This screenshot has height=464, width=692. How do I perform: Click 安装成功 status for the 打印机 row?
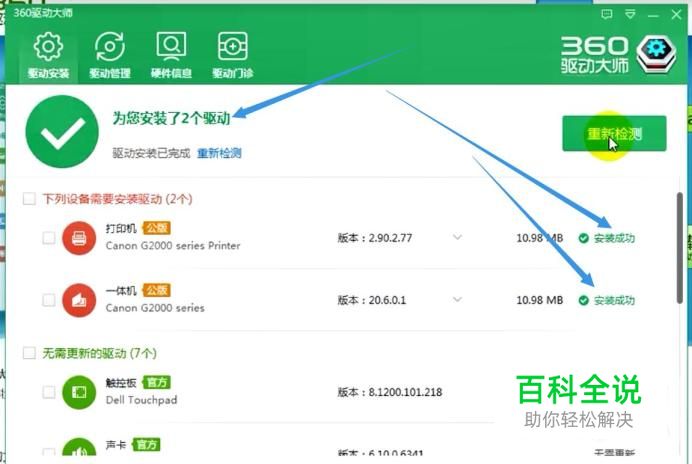tap(607, 238)
